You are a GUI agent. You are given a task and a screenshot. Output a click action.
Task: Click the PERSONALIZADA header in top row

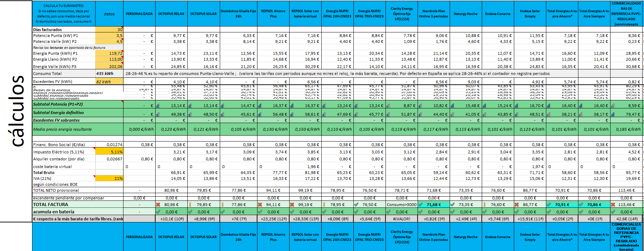pyautogui.click(x=139, y=14)
